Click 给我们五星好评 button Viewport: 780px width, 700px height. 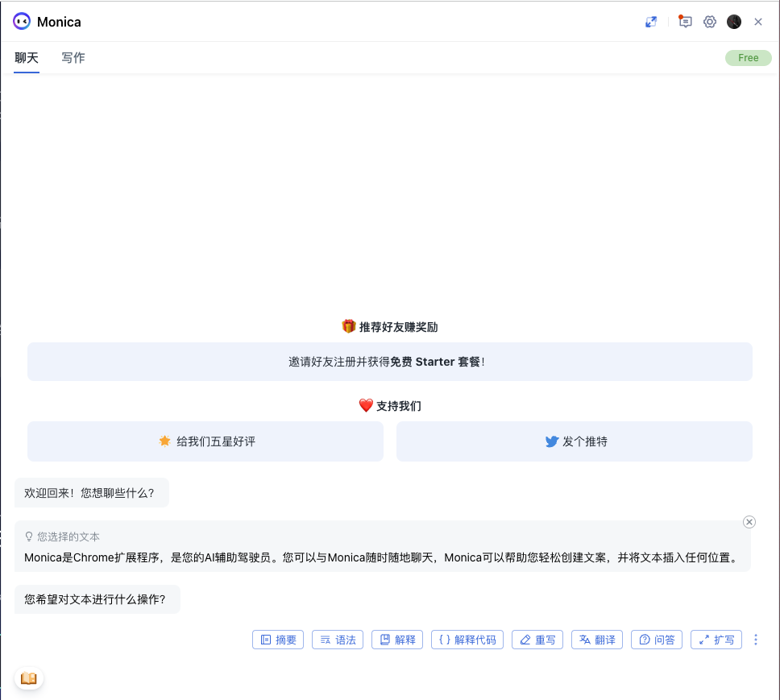[x=205, y=441]
